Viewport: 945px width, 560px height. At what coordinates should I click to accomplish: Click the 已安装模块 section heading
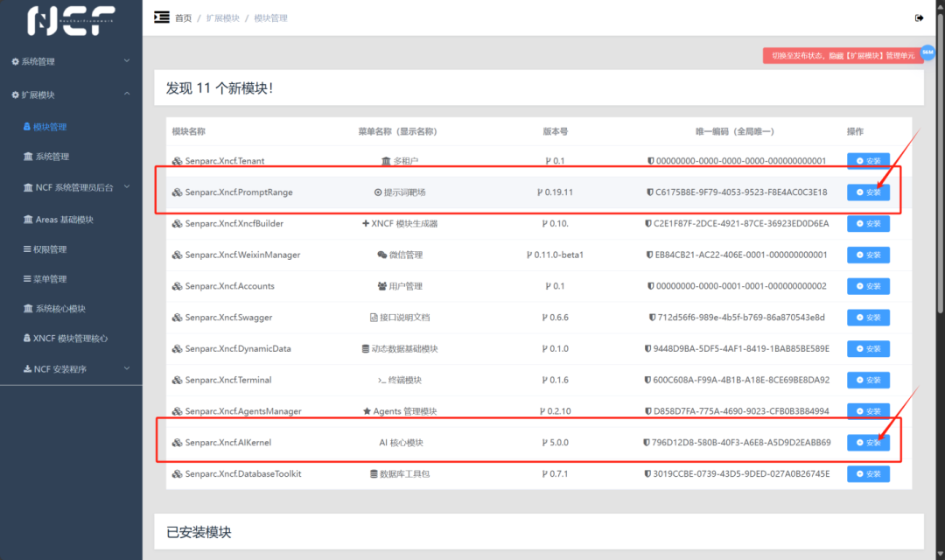click(199, 532)
